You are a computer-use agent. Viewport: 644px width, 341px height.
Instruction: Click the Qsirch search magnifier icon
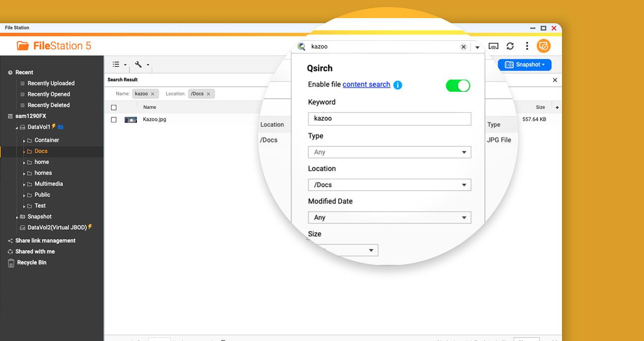[301, 46]
